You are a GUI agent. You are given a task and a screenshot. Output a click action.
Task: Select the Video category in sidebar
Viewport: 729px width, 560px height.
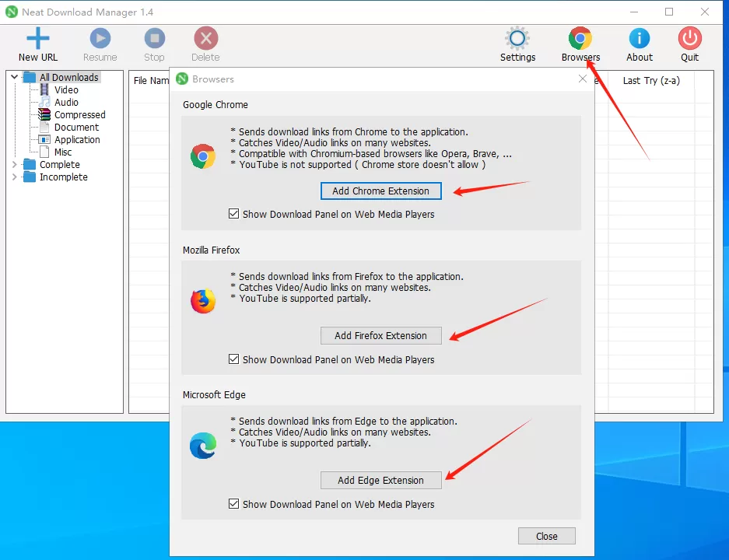[x=66, y=90]
